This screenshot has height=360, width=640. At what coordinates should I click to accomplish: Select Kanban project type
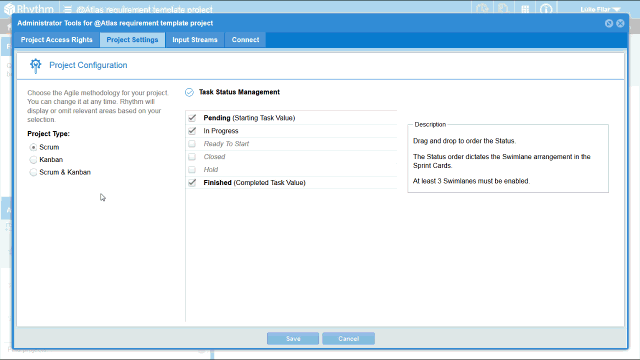point(33,160)
